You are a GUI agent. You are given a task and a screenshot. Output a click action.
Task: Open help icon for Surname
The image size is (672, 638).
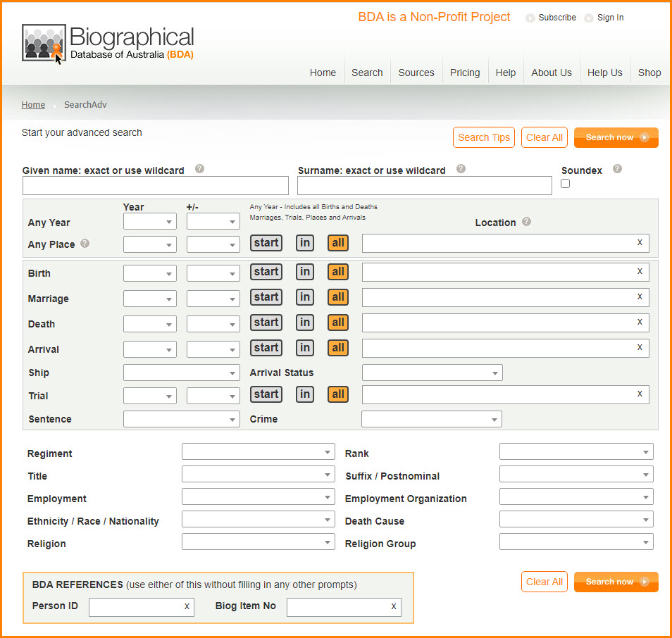461,169
